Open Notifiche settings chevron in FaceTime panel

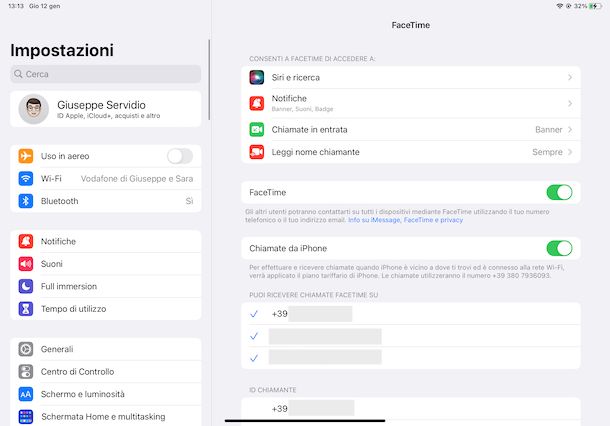[x=570, y=103]
